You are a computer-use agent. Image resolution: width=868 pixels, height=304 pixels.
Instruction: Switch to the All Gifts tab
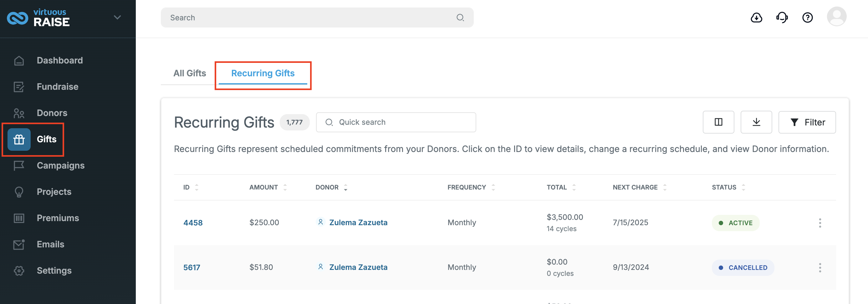190,73
